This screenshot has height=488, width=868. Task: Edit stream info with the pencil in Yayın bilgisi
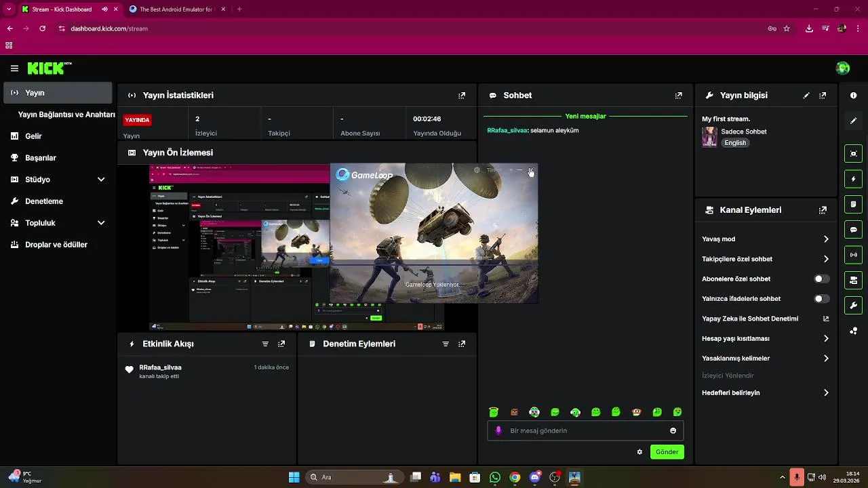[x=806, y=96]
